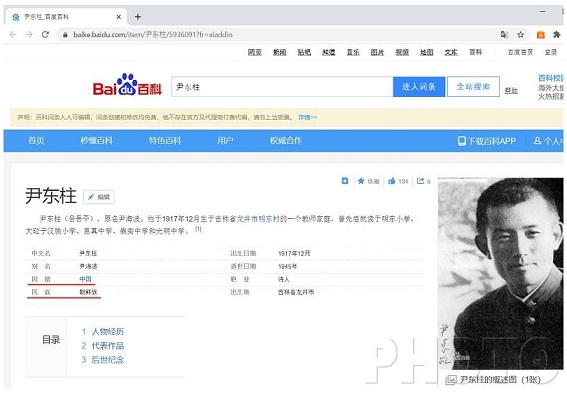Click the blue square icon left of 收藏
The width and height of the screenshot is (567, 395).
(345, 181)
